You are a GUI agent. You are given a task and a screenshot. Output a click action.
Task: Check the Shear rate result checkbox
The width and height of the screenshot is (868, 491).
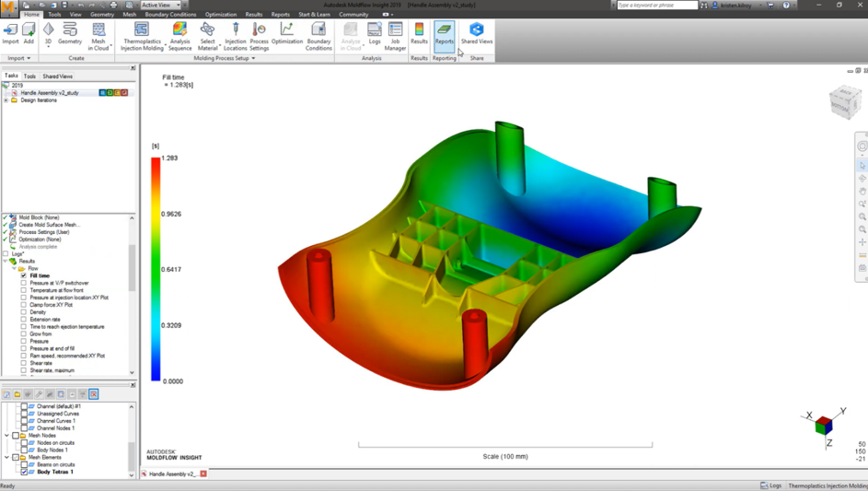click(x=24, y=363)
